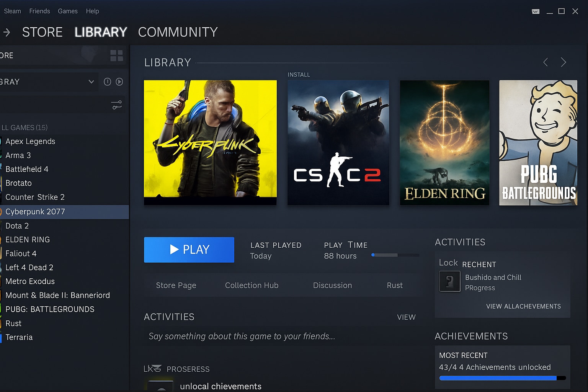588x392 pixels.
Task: Open the Collection Hub link
Action: coord(252,285)
